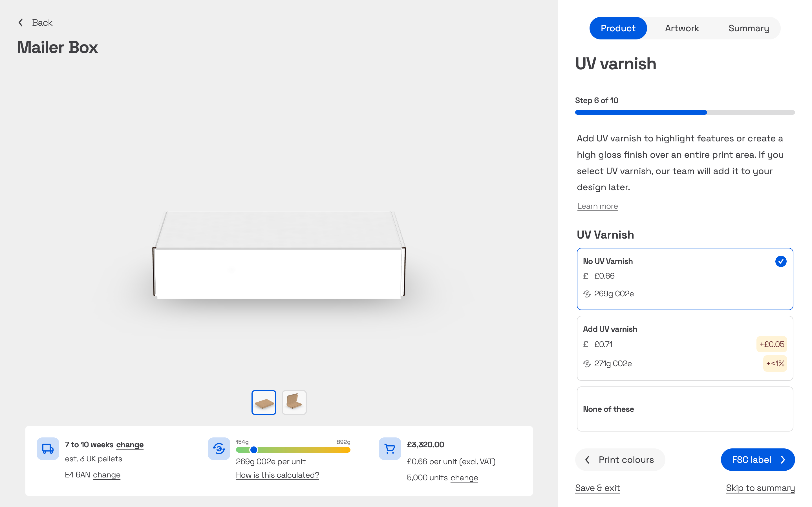The image size is (812, 507).
Task: Switch to the Artwork tab
Action: (682, 28)
